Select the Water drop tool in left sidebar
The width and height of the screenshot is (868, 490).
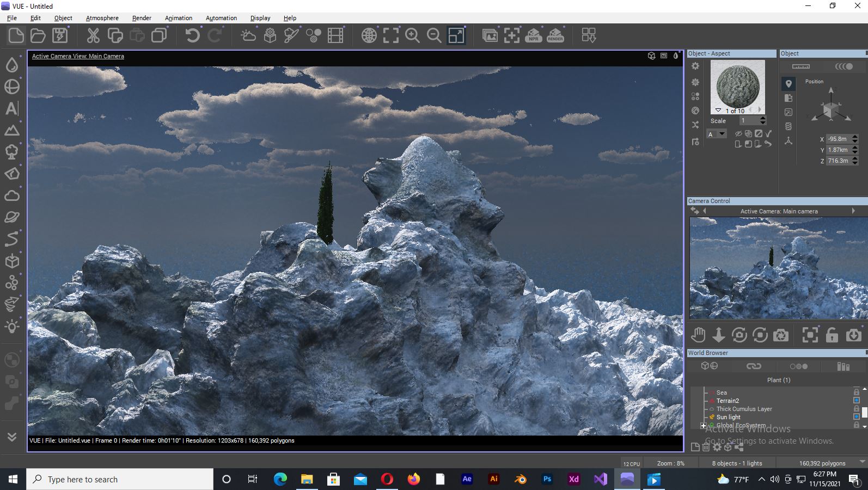coord(12,65)
